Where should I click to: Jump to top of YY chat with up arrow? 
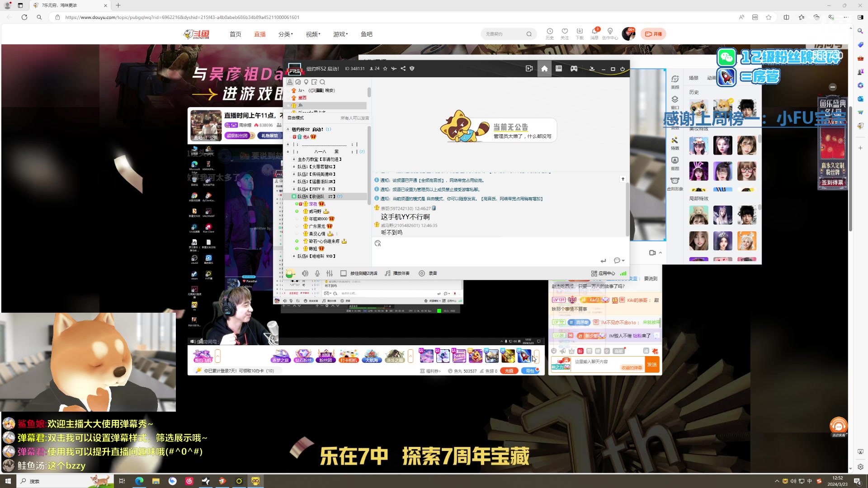(x=623, y=179)
